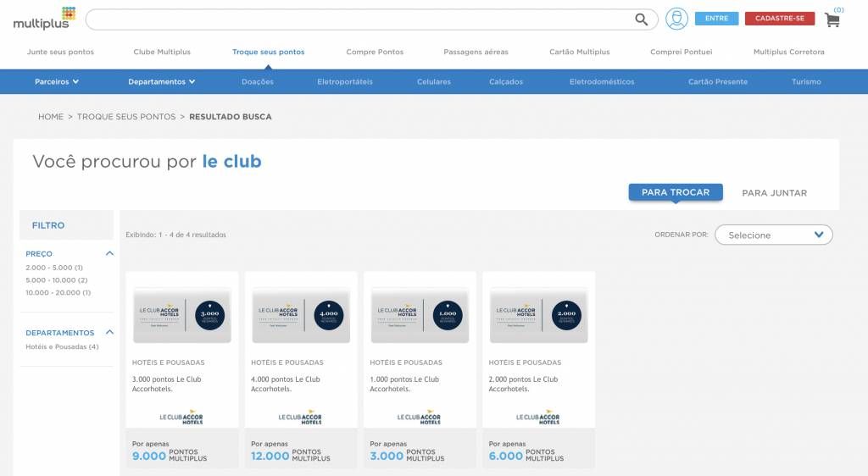868x476 pixels.
Task: Open the shopping cart icon
Action: tap(832, 19)
